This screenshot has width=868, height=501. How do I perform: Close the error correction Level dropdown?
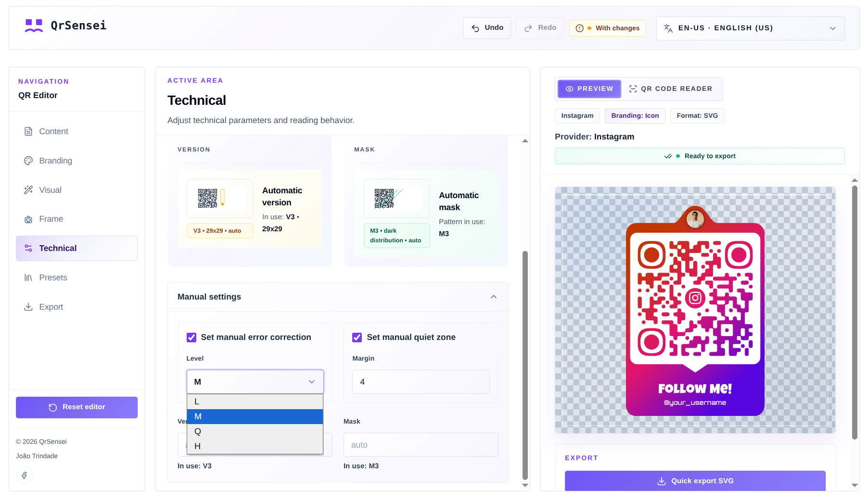(x=255, y=382)
